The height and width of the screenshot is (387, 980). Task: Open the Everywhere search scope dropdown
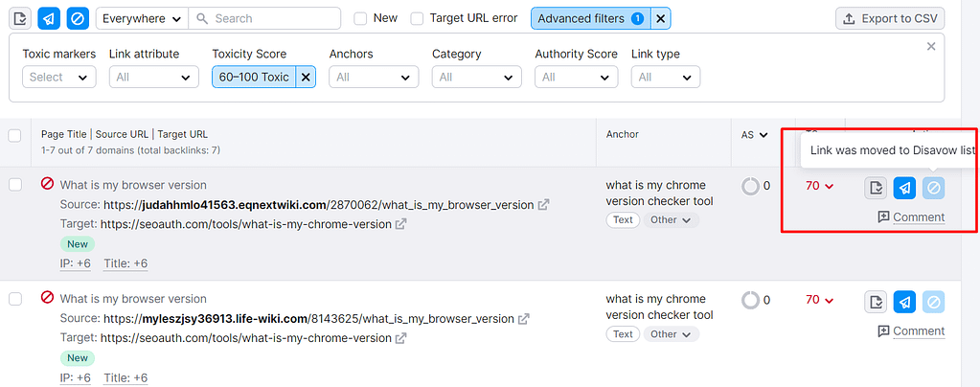coord(142,18)
